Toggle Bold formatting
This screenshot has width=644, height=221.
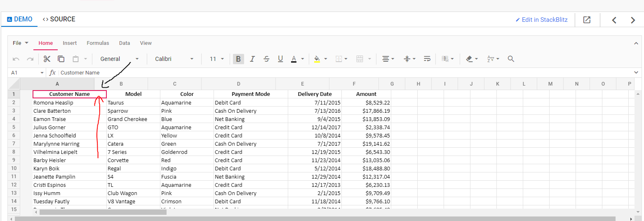[238, 59]
